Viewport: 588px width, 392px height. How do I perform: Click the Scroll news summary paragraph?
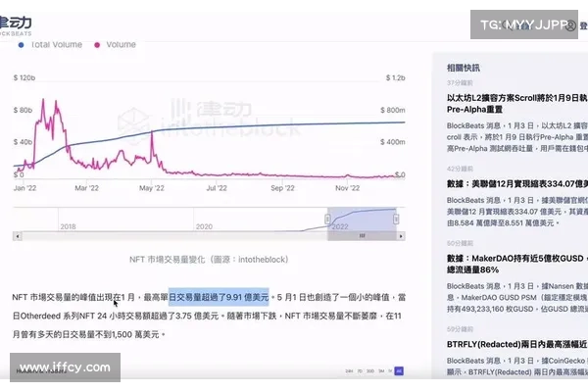(517, 137)
